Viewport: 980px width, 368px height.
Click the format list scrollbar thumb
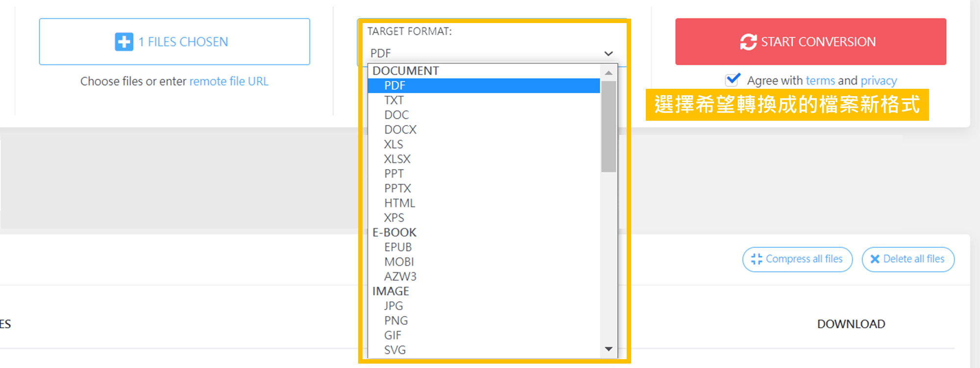point(609,127)
